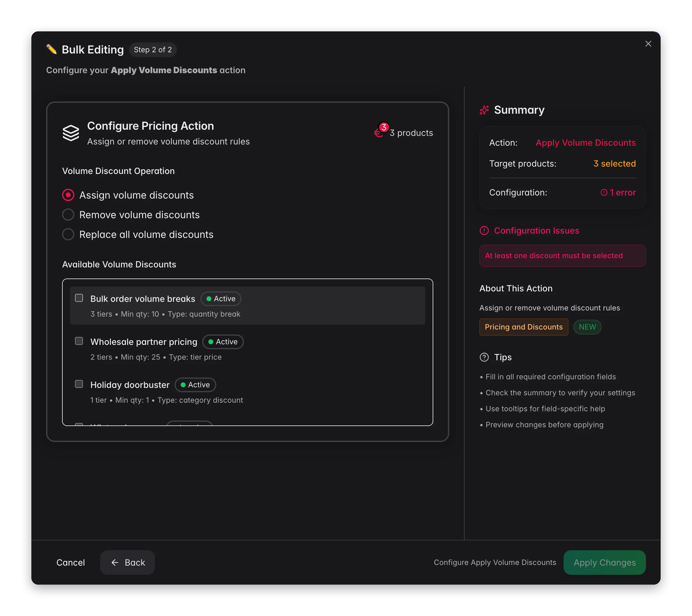Click 'Volume Discount Operation' heading

(x=119, y=171)
